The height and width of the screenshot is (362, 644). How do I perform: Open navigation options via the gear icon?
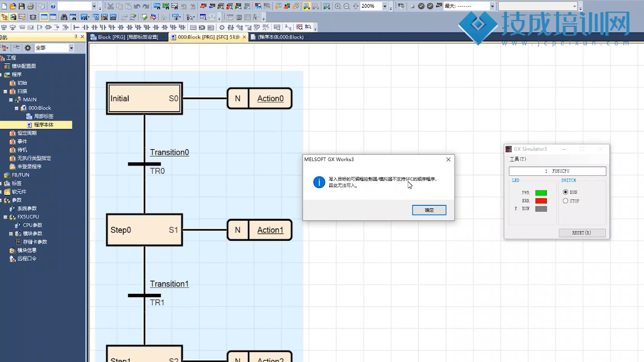coord(27,47)
